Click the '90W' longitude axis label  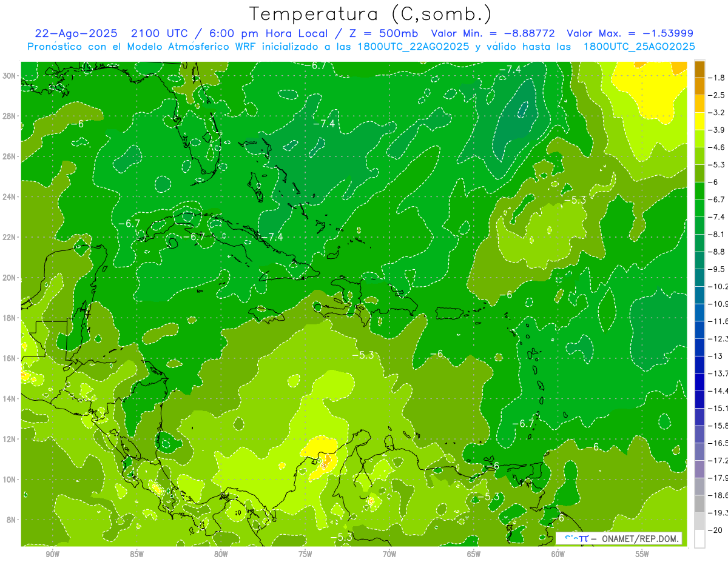point(53,554)
